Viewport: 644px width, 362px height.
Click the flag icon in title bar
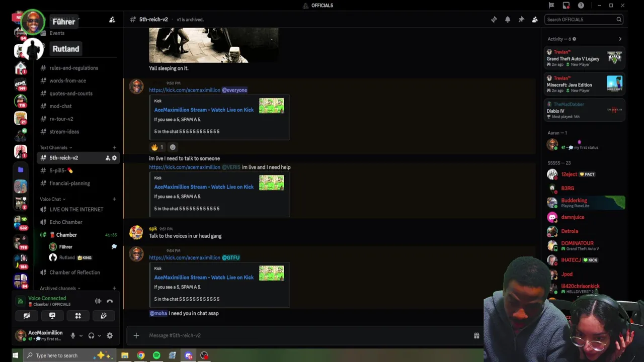coord(551,6)
